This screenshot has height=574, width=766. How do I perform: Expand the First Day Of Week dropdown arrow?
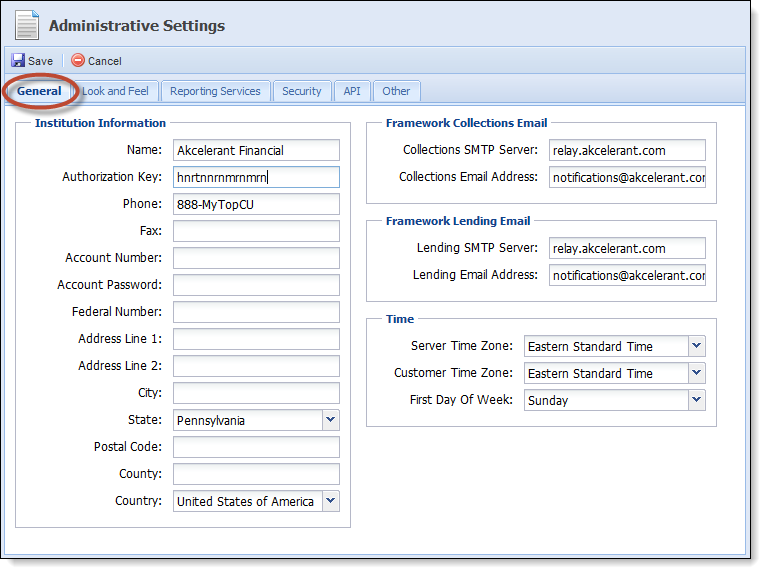click(697, 400)
